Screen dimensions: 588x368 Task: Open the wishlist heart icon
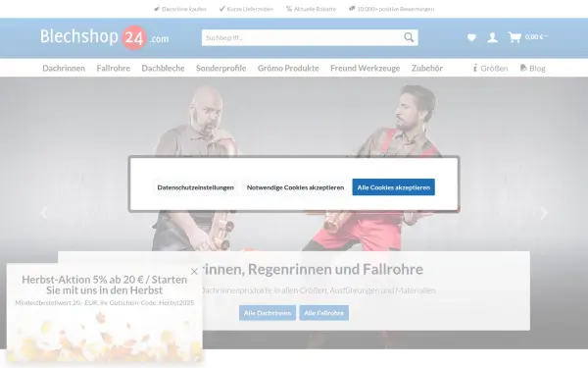tap(471, 37)
